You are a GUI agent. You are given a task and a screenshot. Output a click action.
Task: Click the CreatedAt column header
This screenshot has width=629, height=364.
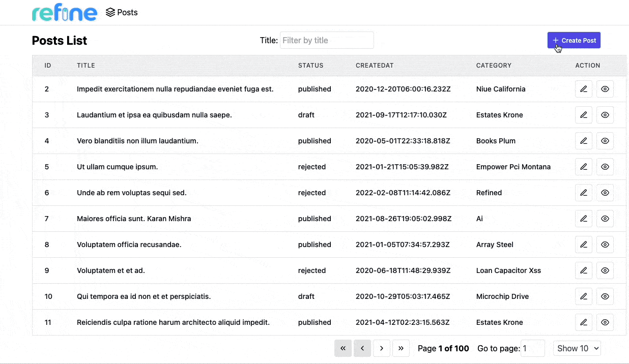click(x=375, y=66)
